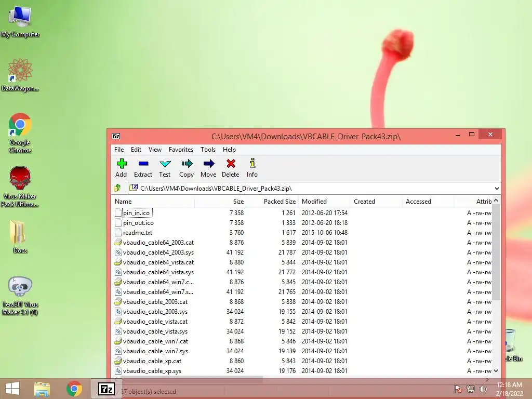
Task: Open the Edit menu
Action: click(x=136, y=150)
